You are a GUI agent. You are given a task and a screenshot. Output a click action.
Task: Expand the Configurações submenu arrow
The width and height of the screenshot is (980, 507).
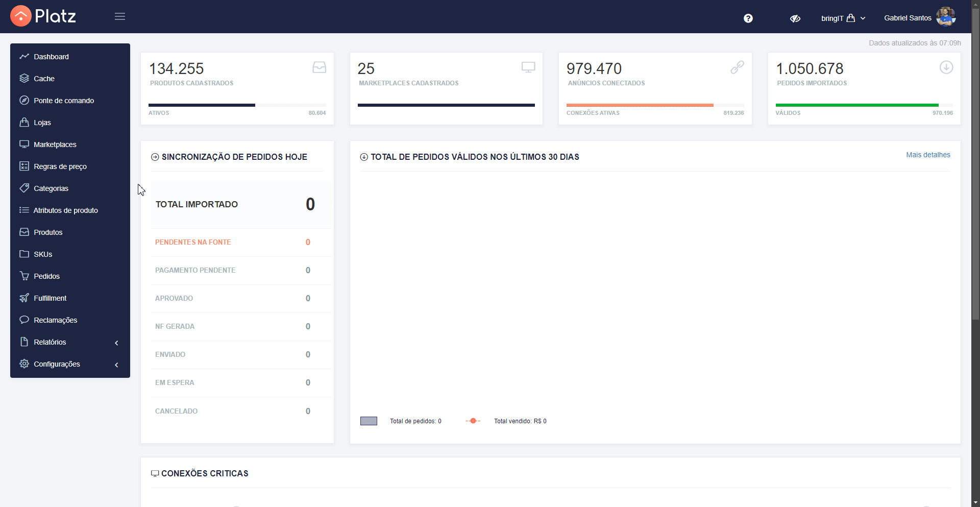[117, 365]
